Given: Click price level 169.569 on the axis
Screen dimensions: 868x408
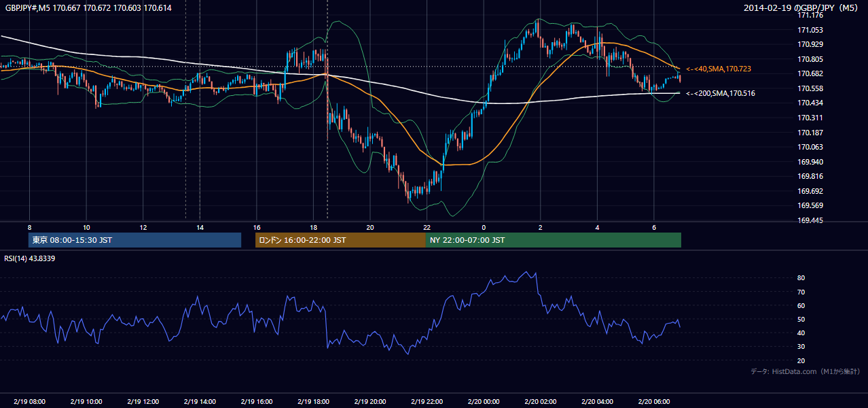Looking at the screenshot, I should point(810,206).
